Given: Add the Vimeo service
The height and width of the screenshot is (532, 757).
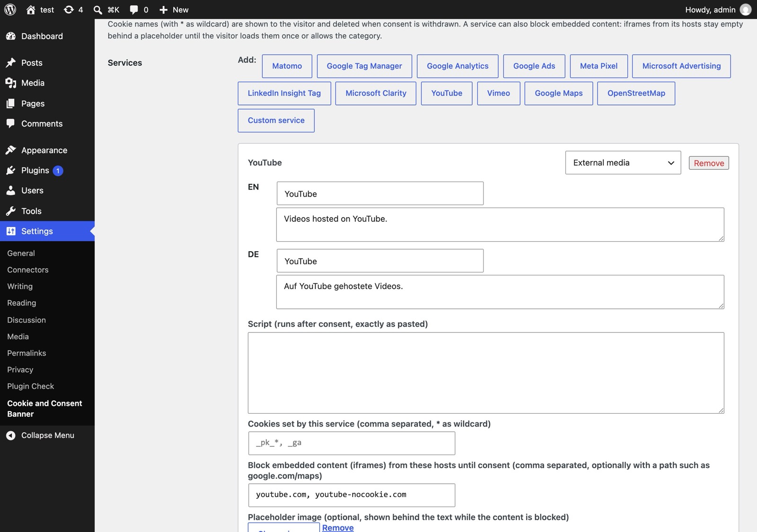Looking at the screenshot, I should click(x=499, y=93).
